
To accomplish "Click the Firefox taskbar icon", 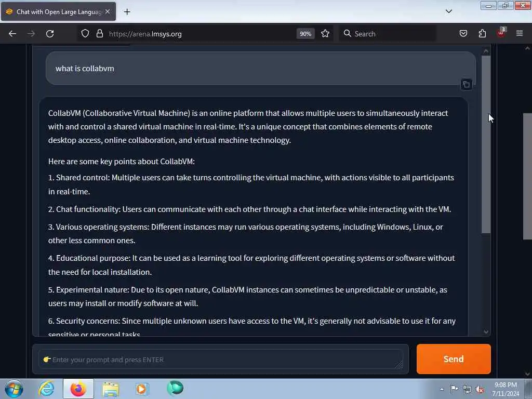I will [78, 389].
